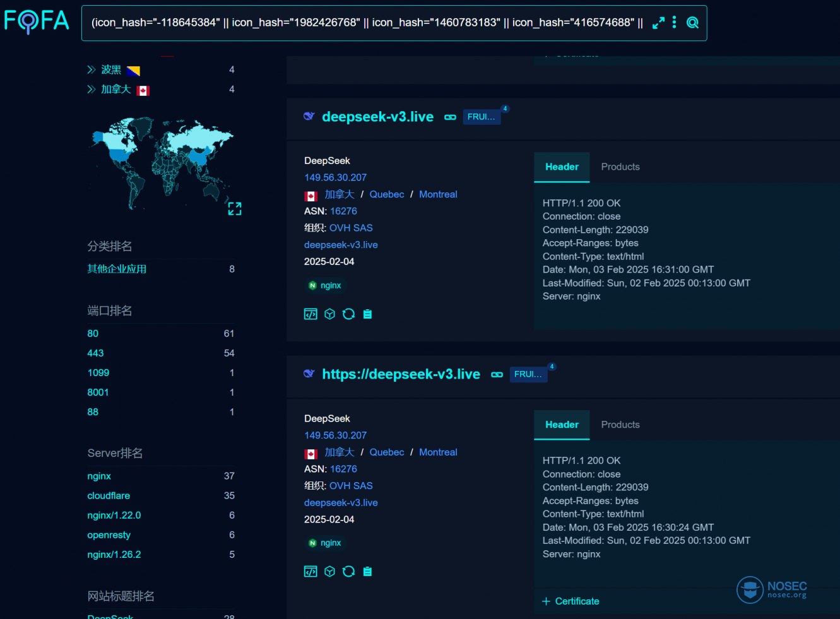Expand the world map to fullscreen

pos(235,209)
